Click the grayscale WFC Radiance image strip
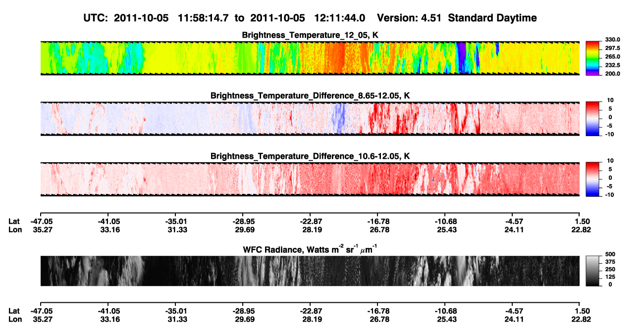Viewport: 644px width, 330px height. (x=310, y=271)
